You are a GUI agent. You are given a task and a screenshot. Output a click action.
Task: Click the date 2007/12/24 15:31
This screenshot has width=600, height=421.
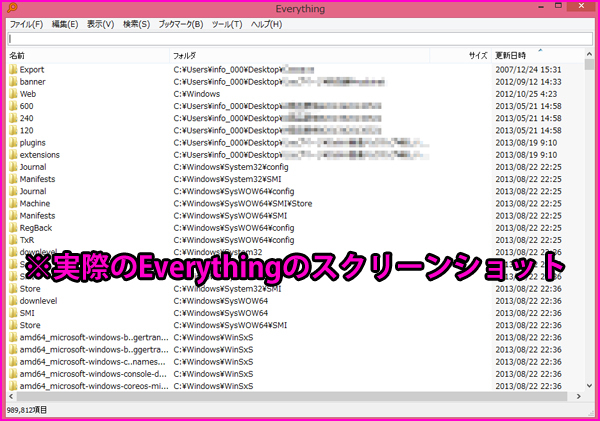(x=528, y=70)
